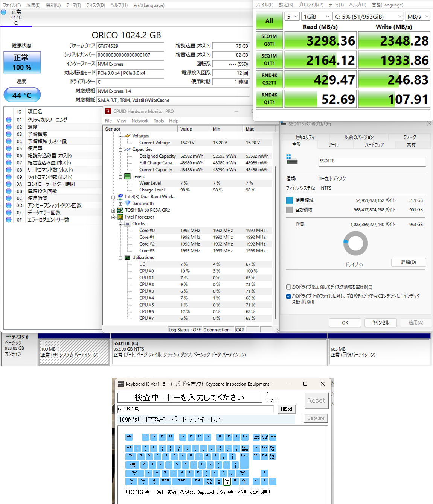The image size is (433, 504).
Task: Expand the TOSHIBA 50 PCBA GR2 node
Action: (113, 211)
